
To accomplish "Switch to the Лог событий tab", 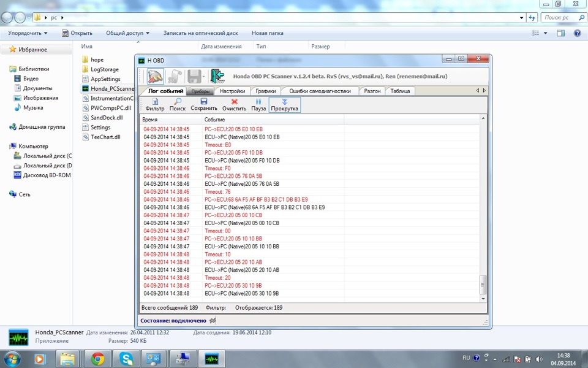I will [x=165, y=91].
